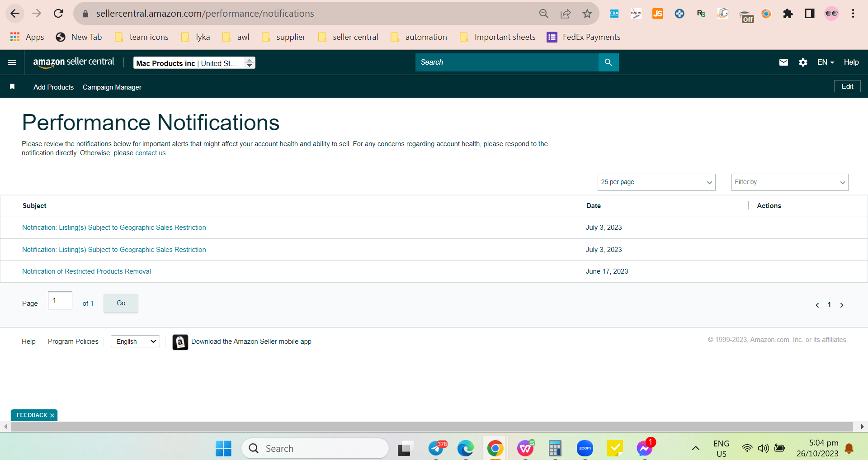
Task: Click the footer Help link
Action: 28,341
